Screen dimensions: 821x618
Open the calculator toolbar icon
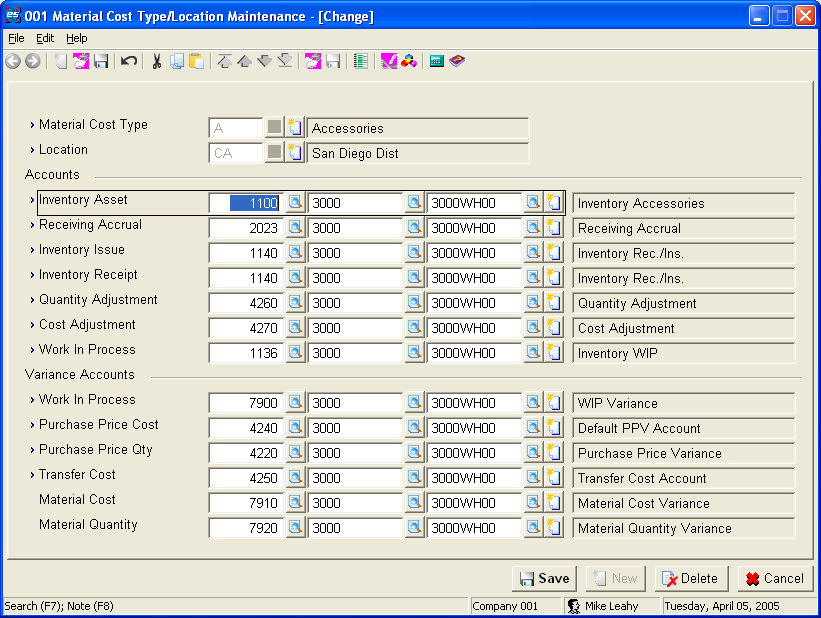[x=437, y=61]
